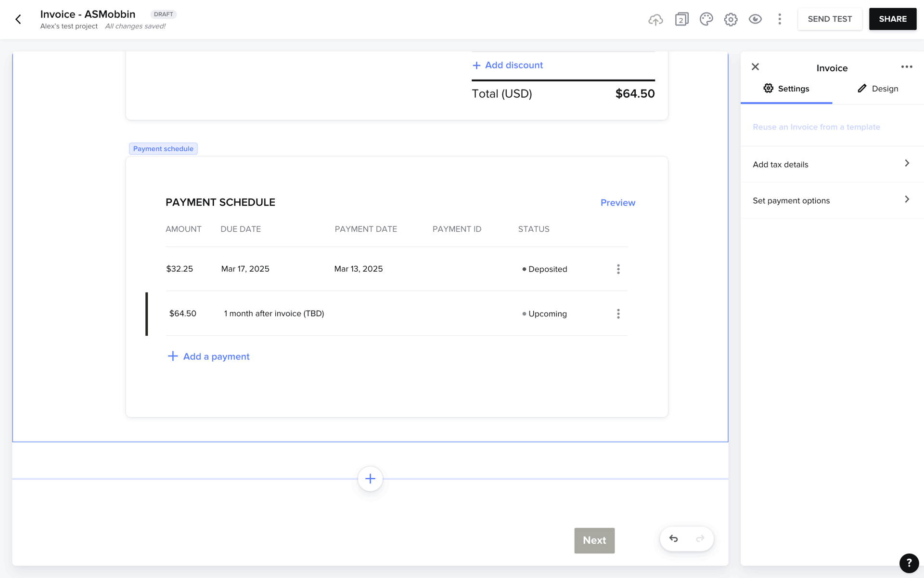The width and height of the screenshot is (924, 578).
Task: Click Total (USD) label
Action: pyautogui.click(x=501, y=93)
